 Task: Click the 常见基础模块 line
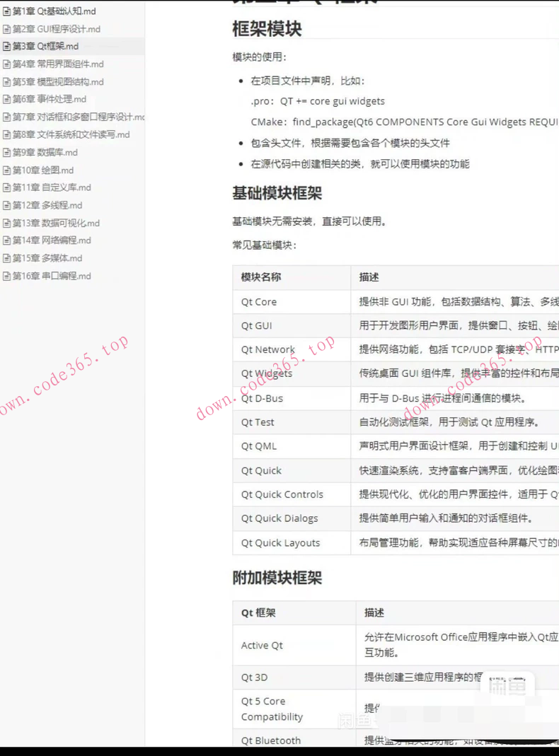[265, 245]
